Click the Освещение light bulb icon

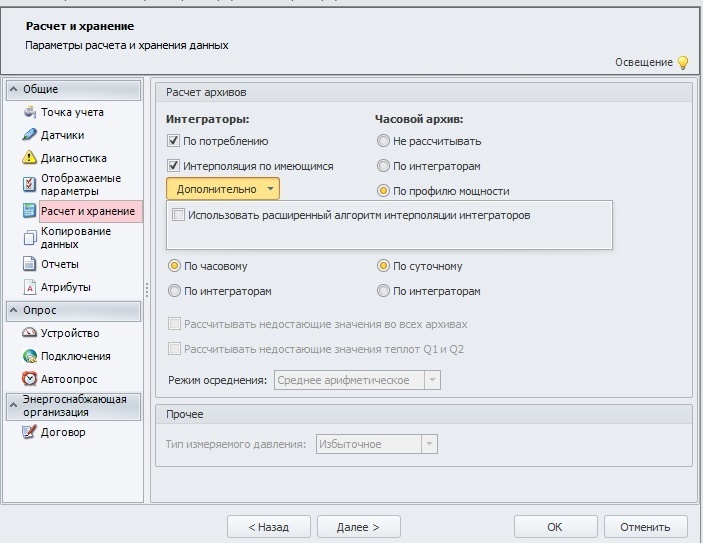[683, 62]
